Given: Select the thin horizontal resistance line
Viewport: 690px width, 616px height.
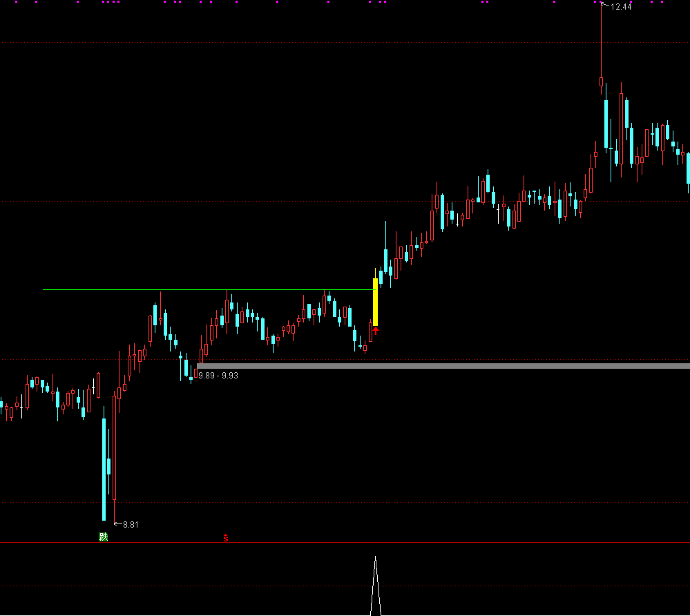Looking at the screenshot, I should click(207, 289).
